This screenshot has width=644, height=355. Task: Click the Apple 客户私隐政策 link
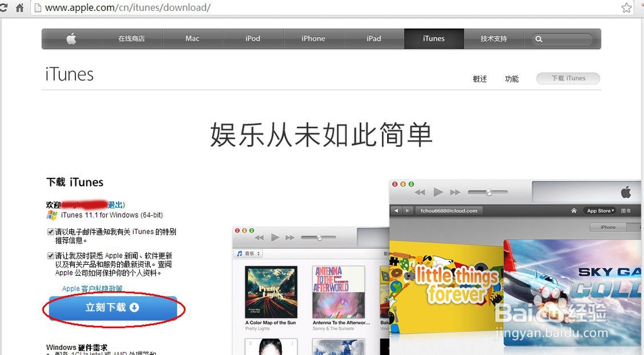[x=92, y=289]
